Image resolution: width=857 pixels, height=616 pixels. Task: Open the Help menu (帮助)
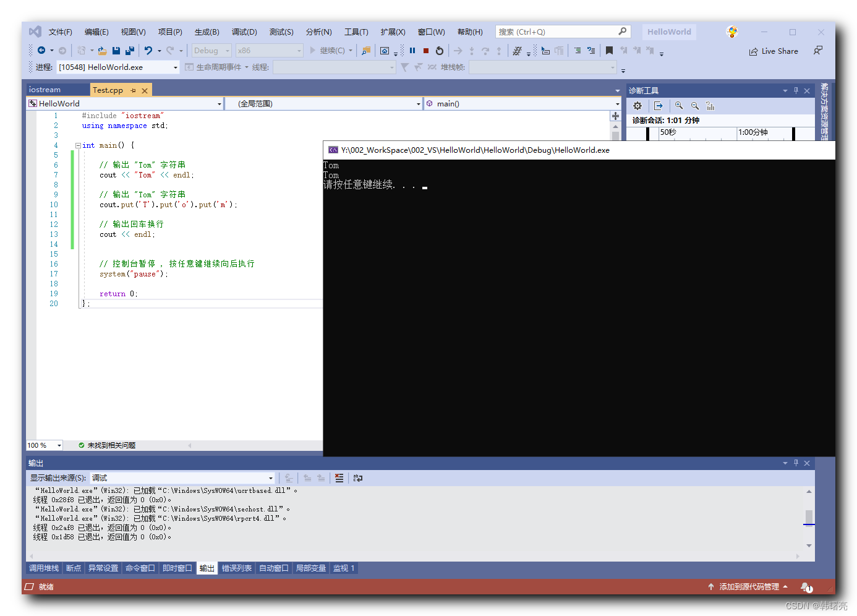pos(470,32)
